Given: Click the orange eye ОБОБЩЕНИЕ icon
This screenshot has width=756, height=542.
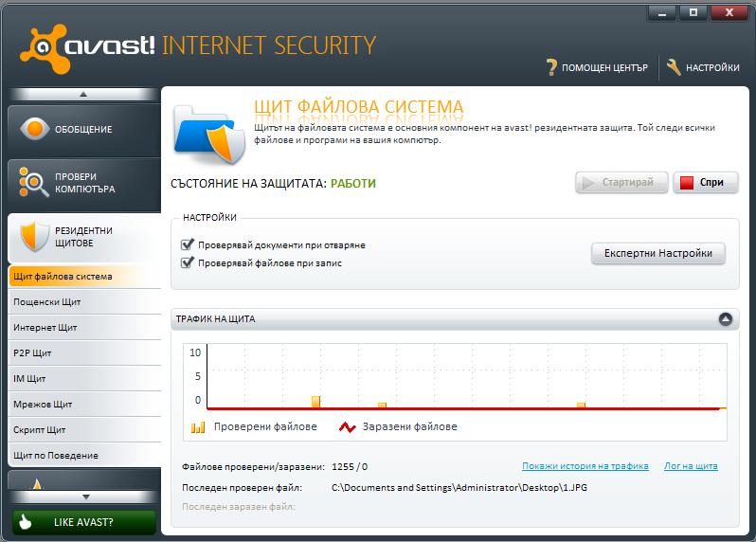Looking at the screenshot, I should pyautogui.click(x=35, y=129).
